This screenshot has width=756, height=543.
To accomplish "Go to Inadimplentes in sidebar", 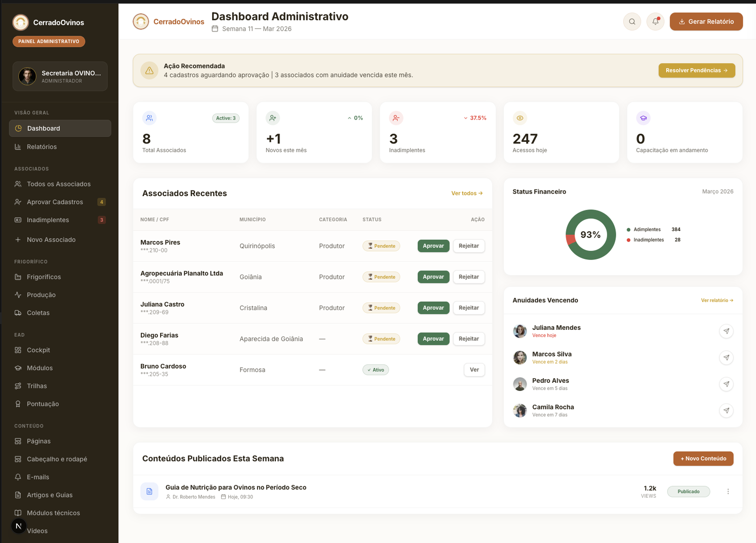I will [x=60, y=220].
